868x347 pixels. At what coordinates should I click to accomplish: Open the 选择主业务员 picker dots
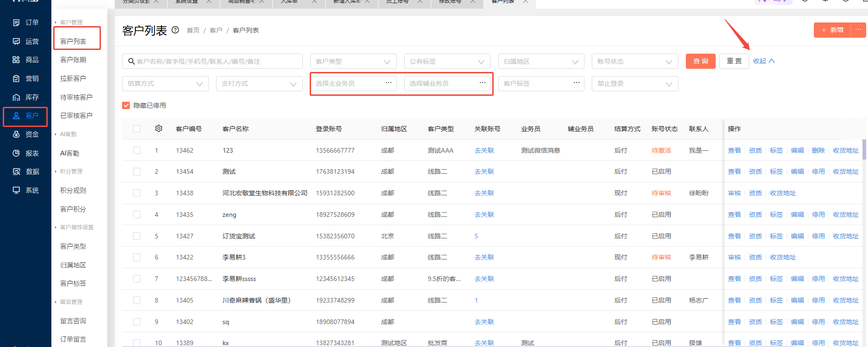coord(389,83)
